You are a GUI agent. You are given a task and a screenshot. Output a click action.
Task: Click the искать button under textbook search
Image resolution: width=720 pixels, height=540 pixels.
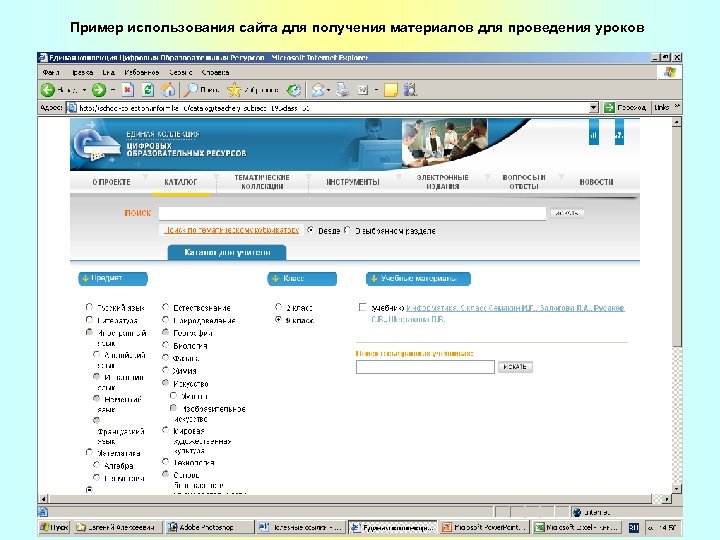515,367
